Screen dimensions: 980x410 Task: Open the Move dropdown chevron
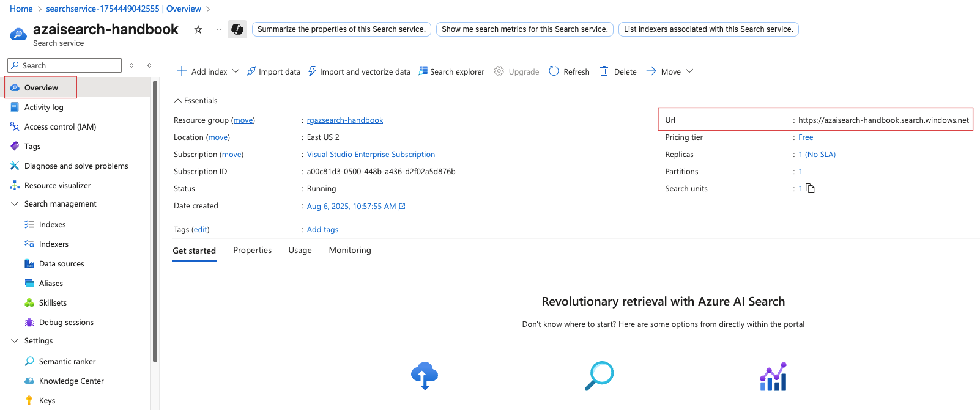click(689, 71)
